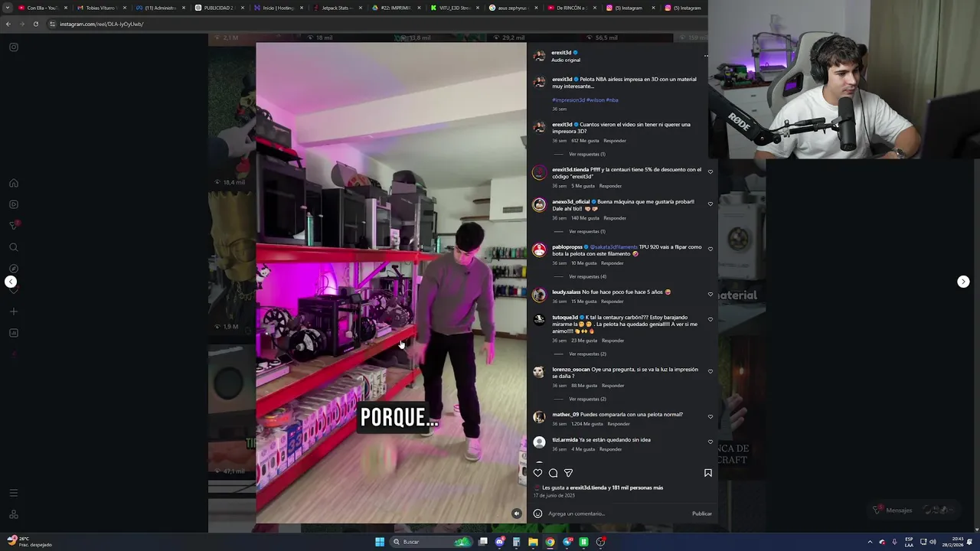Expand replies under anexo3d_oficial comment (1)
Viewport: 980px width, 551px height.
pyautogui.click(x=586, y=231)
